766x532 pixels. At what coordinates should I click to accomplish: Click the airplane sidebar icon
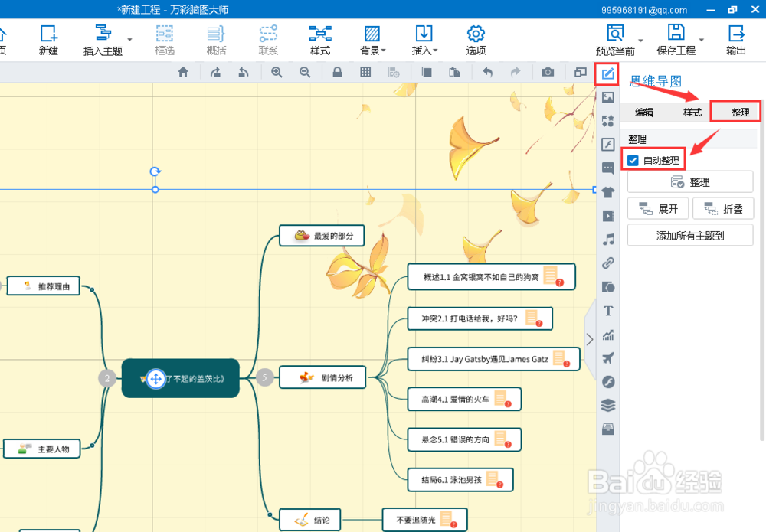pos(607,358)
